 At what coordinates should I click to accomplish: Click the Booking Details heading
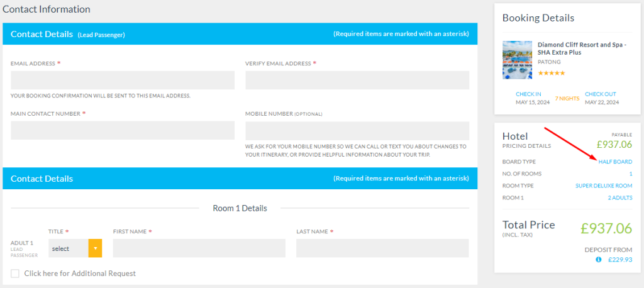tap(538, 18)
